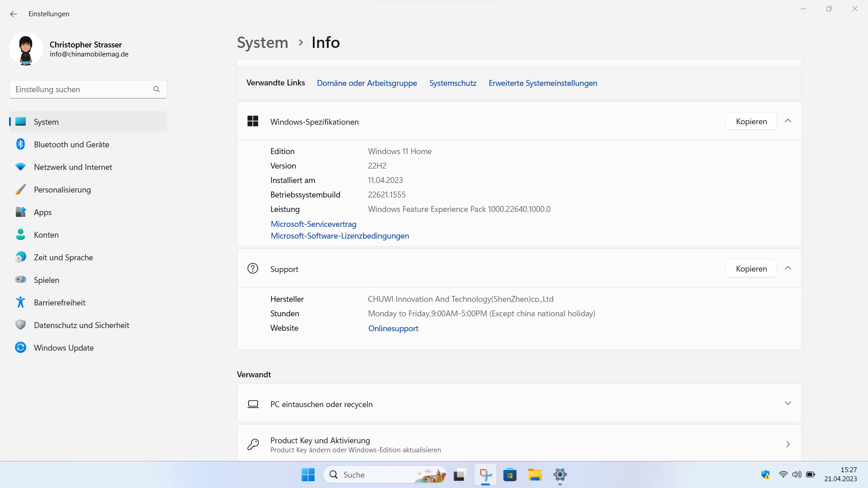The width and height of the screenshot is (868, 488).
Task: Open Christopher Strasser profile avatar
Action: [26, 49]
